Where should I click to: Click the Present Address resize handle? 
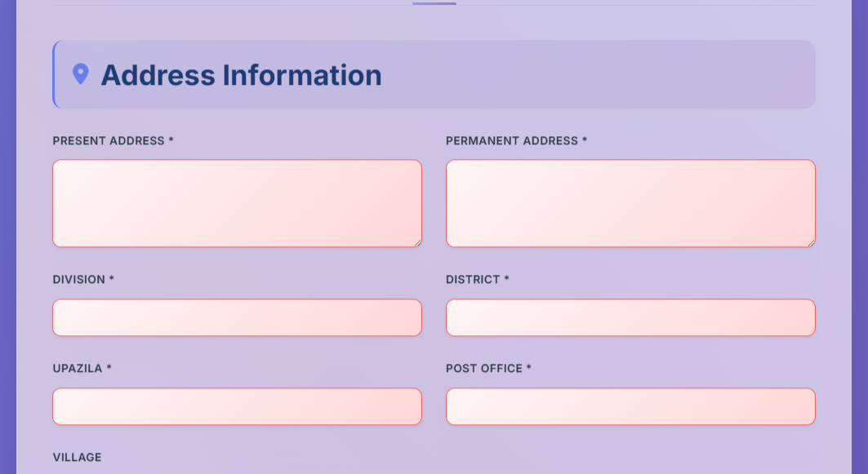(x=418, y=243)
